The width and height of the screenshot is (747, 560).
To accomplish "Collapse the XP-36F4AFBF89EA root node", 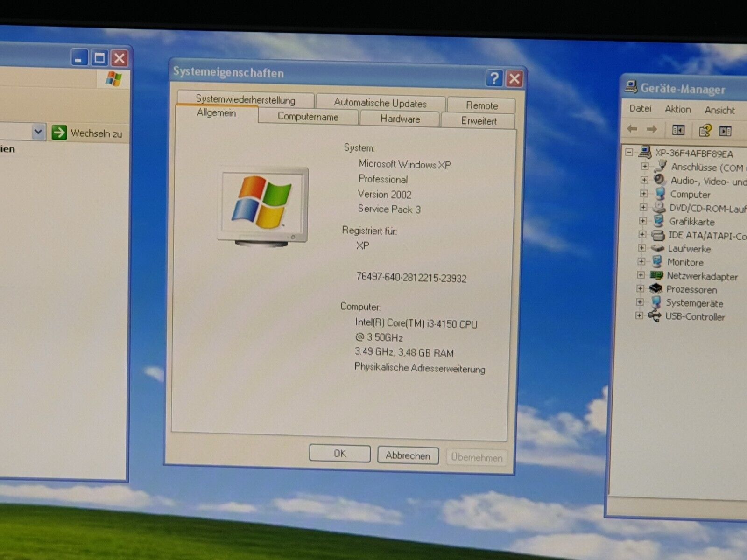I will pyautogui.click(x=629, y=152).
